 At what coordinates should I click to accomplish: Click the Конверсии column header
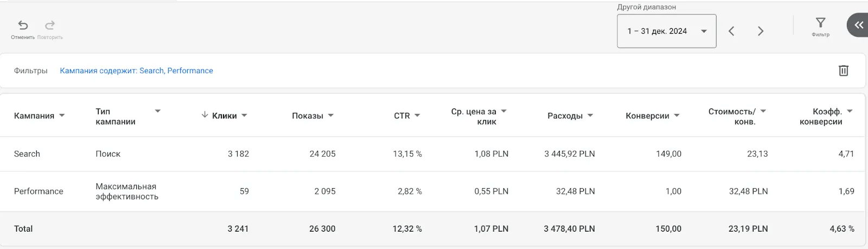point(647,116)
